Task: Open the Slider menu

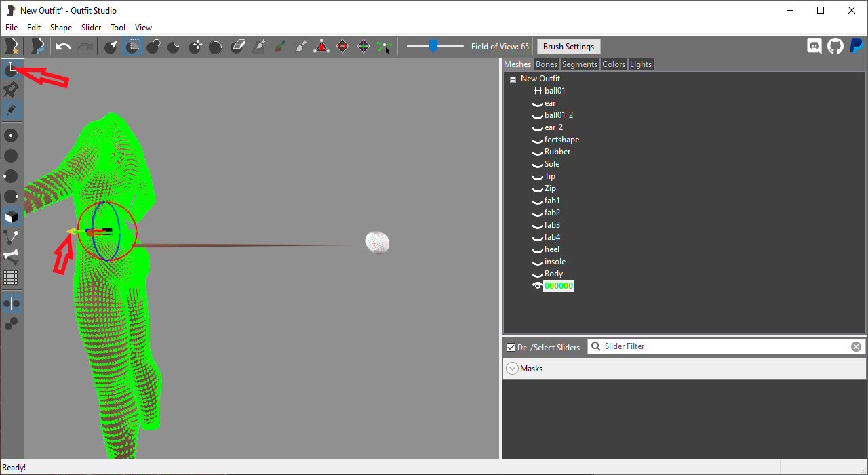Action: coord(91,28)
